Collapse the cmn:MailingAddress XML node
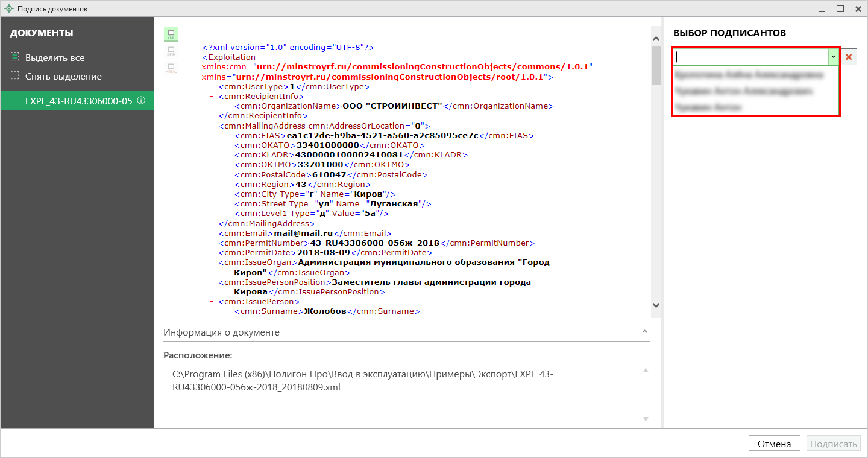Screen dimensions: 868x458 point(212,126)
